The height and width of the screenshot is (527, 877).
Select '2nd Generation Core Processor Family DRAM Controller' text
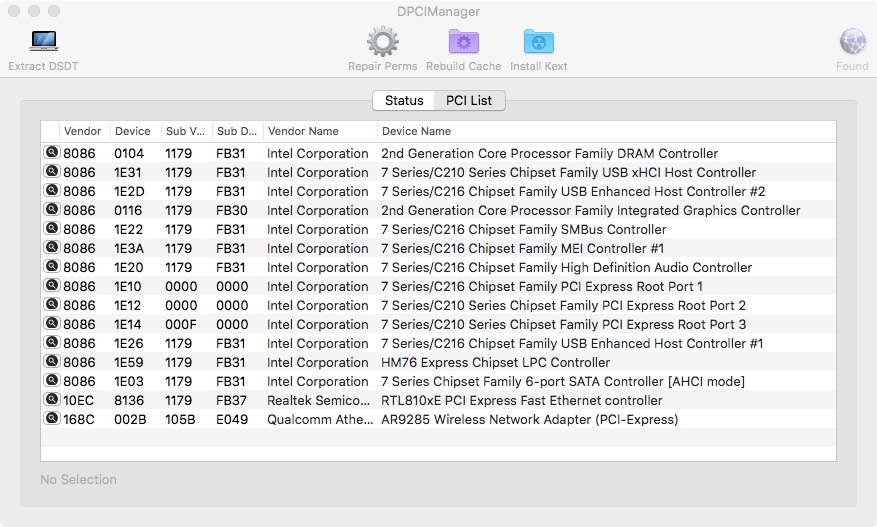(549, 153)
